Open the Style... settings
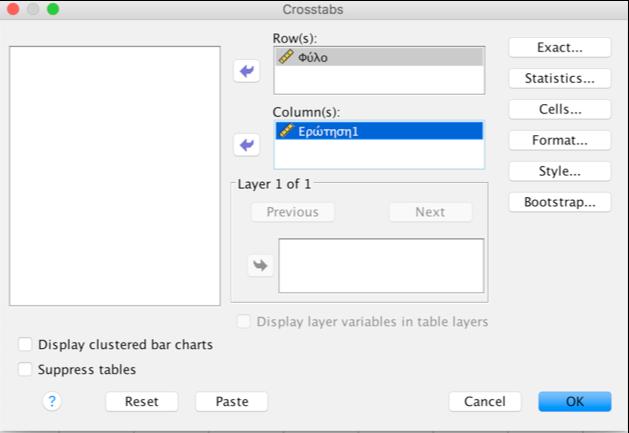The image size is (629, 433). coord(560,171)
